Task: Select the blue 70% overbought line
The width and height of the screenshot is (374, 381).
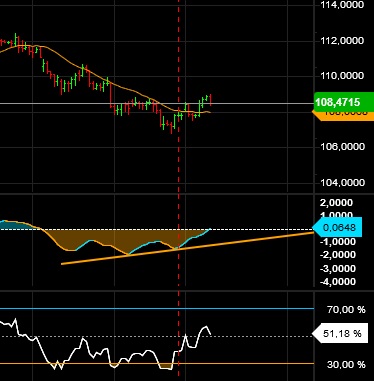Action: (157, 309)
